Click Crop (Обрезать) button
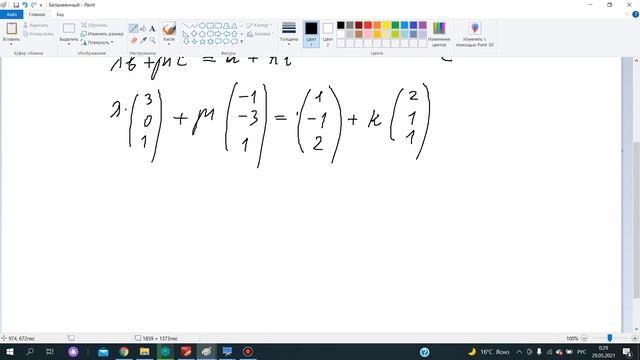This screenshot has height=360, width=640. pos(94,25)
